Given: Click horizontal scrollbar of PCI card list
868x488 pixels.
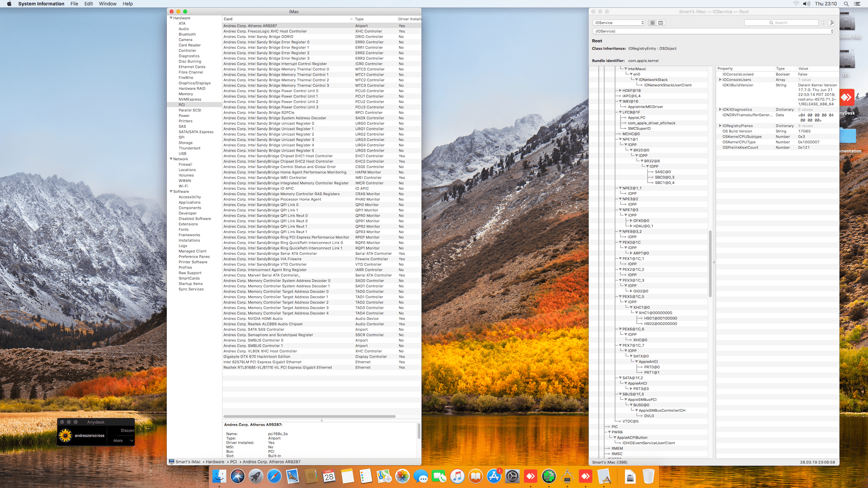Looking at the screenshot, I should (309, 416).
